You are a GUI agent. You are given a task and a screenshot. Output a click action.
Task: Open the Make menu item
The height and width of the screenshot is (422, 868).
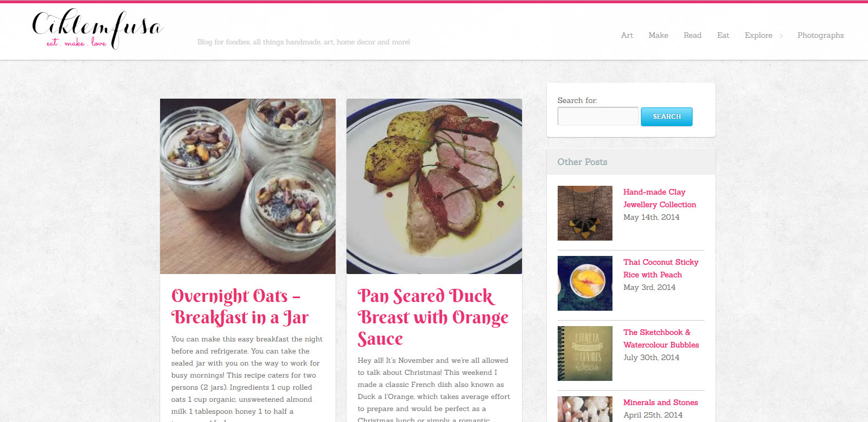[658, 35]
